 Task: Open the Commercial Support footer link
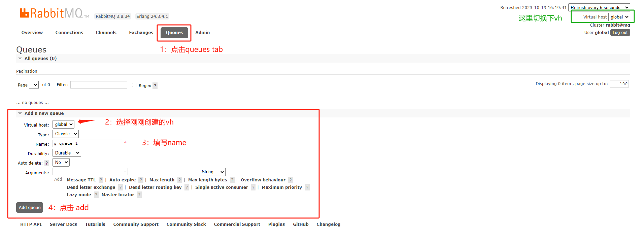237,224
